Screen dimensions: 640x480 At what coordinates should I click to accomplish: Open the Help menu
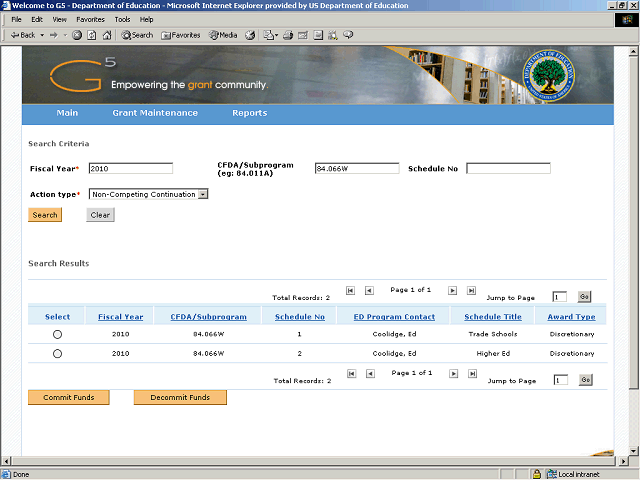click(x=147, y=20)
